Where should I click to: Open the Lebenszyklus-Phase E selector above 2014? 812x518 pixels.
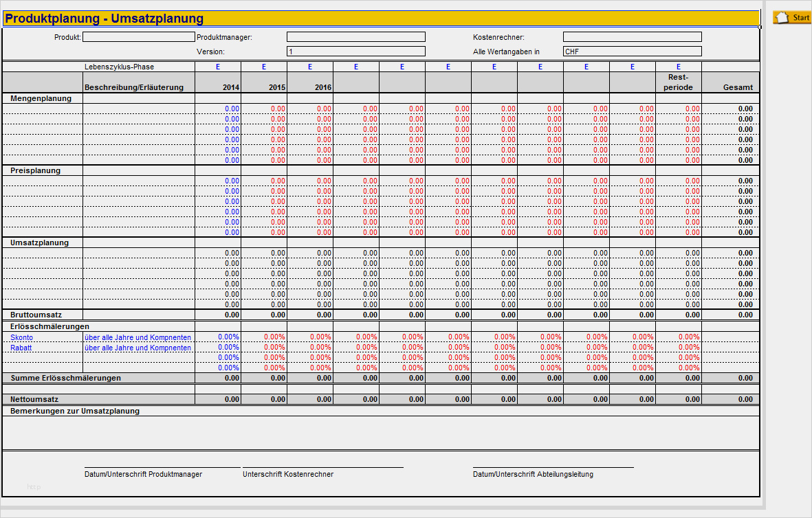[217, 67]
